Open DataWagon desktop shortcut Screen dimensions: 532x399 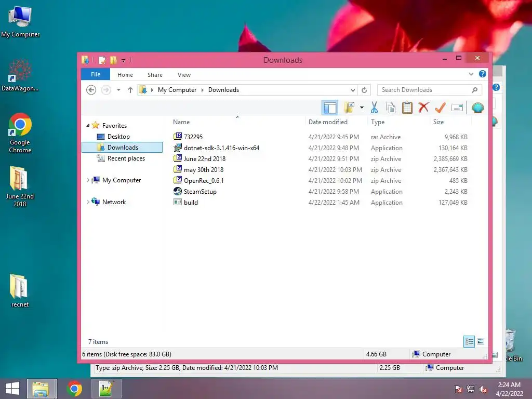20,75
